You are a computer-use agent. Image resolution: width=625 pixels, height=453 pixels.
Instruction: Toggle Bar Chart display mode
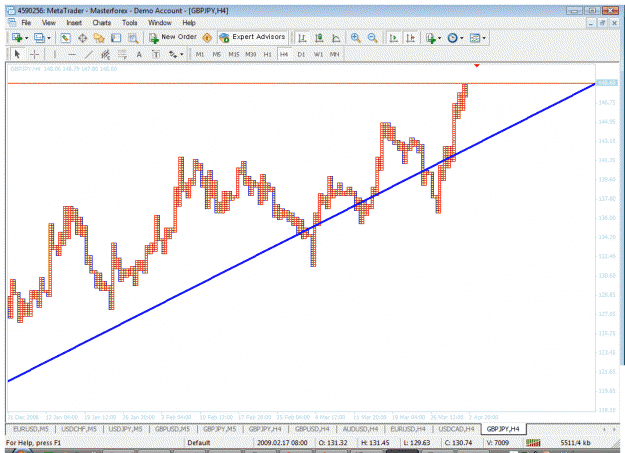tap(303, 38)
